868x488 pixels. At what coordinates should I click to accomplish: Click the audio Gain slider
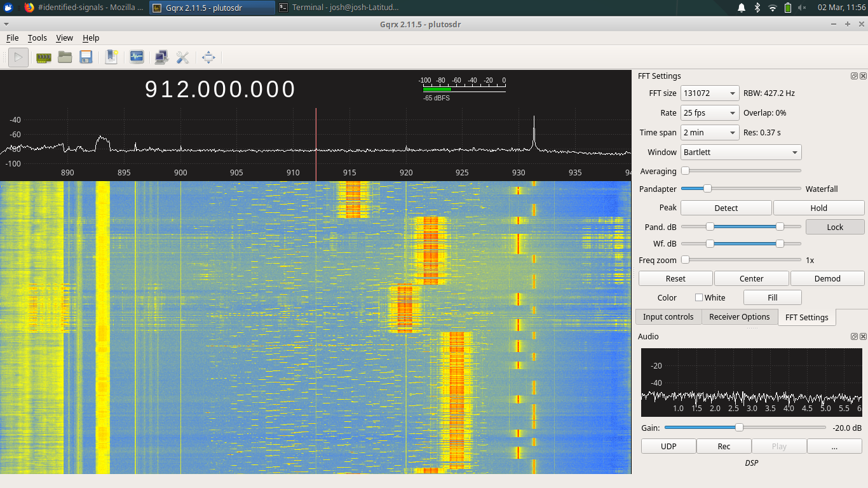click(x=745, y=428)
